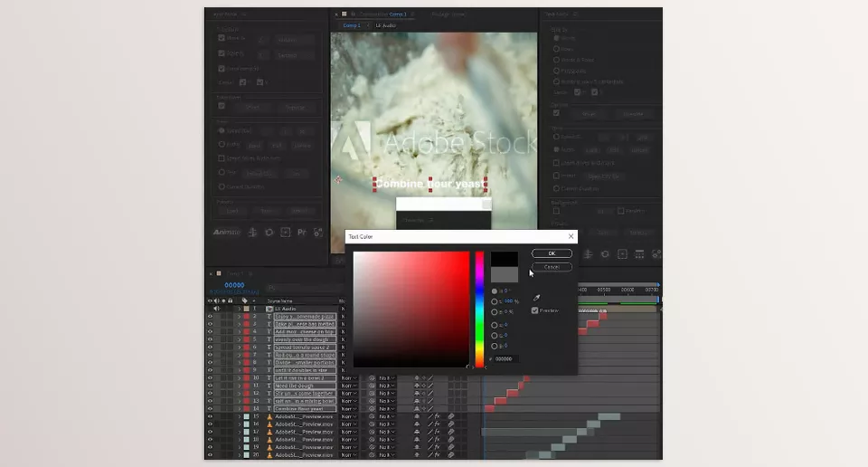Select layer 'Spread tomato sauce 2'
Viewport: 868px width, 467px height.
point(305,348)
